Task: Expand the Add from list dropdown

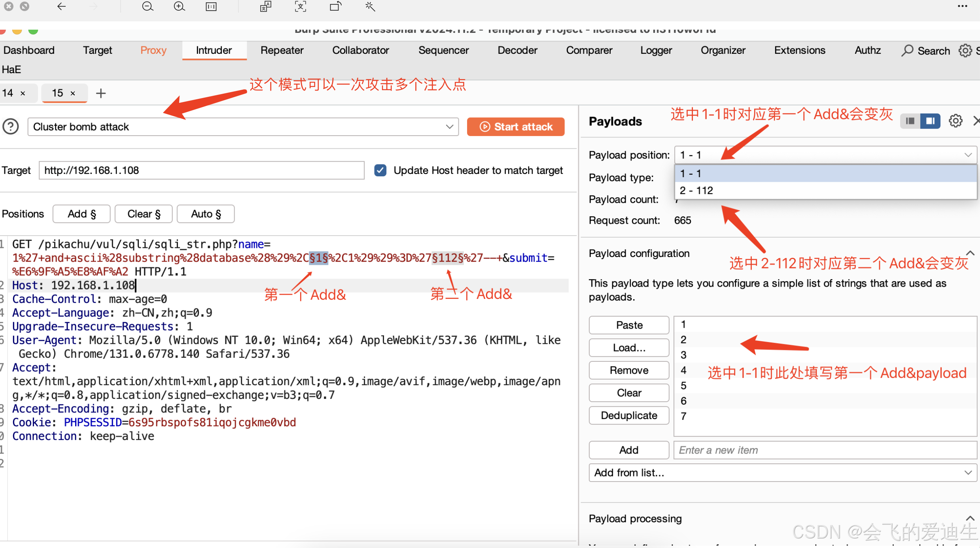Action: coord(782,473)
